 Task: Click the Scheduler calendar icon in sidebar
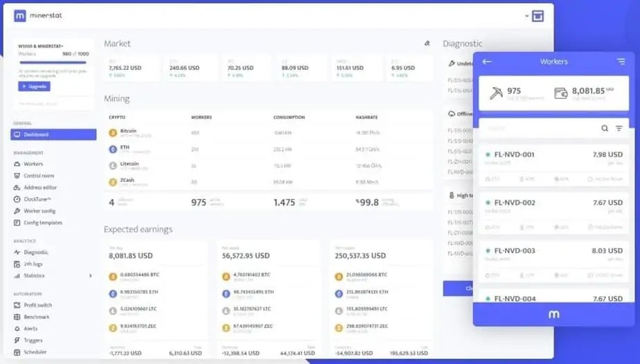coord(17,352)
